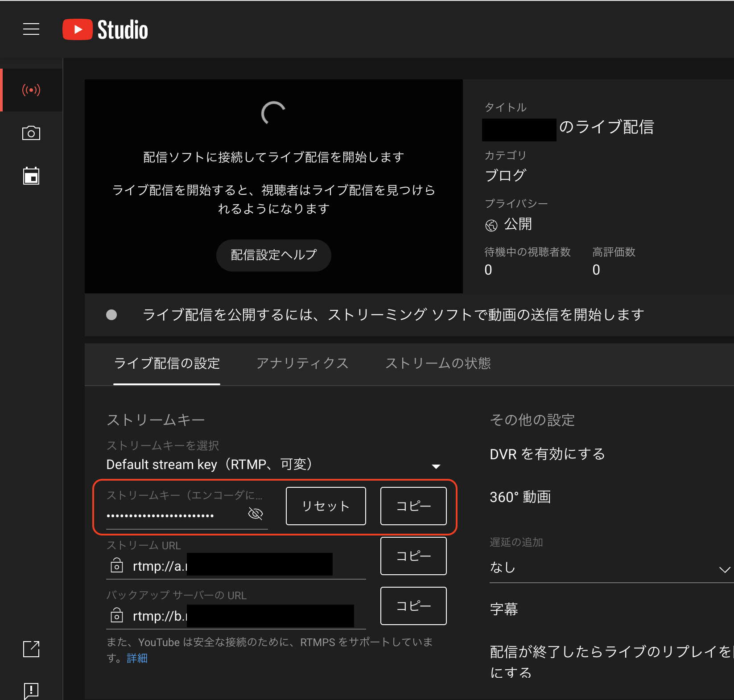Copy the stream key with コピー button
Screen dimensions: 734x700
pos(413,506)
